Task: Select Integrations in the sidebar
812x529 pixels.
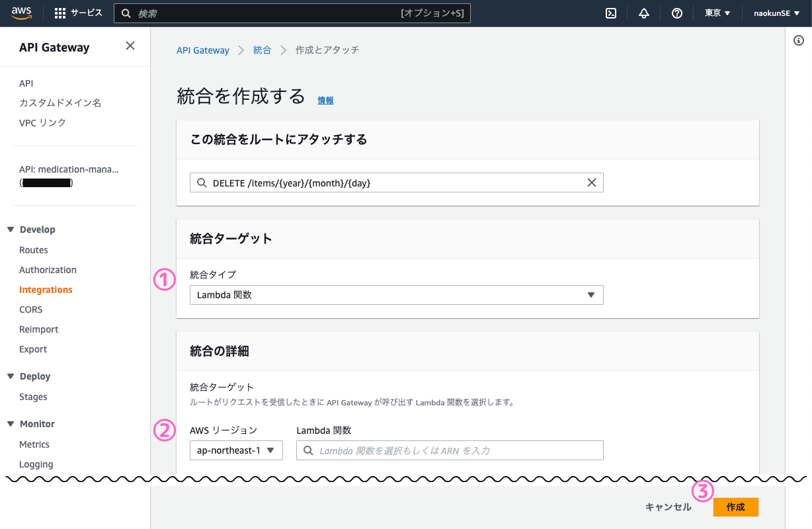Action: point(46,290)
